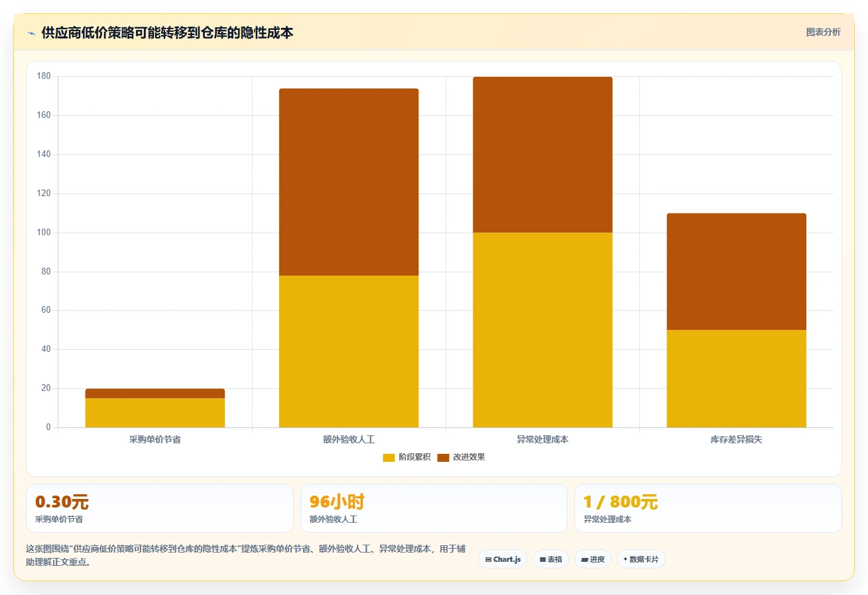This screenshot has width=868, height=595.
Task: Click the 阶段累积 legend label
Action: click(x=414, y=458)
